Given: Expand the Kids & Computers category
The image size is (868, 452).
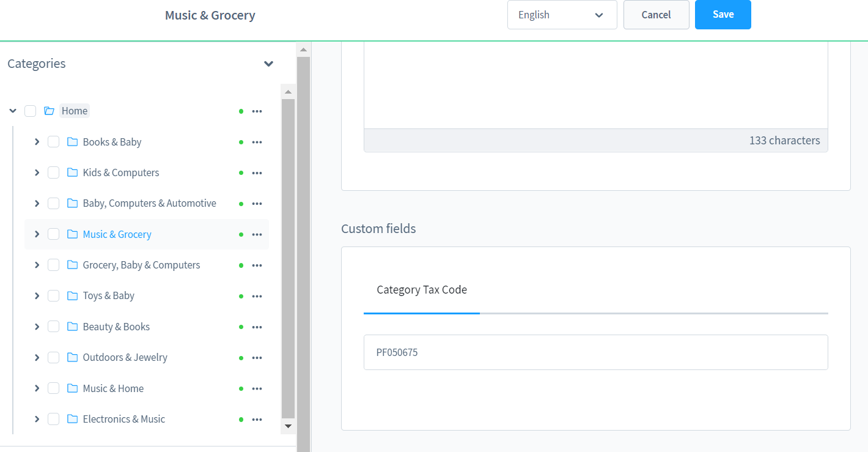Looking at the screenshot, I should (37, 172).
